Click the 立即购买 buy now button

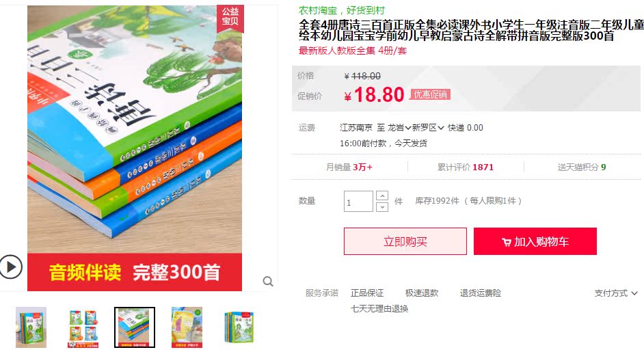(405, 241)
